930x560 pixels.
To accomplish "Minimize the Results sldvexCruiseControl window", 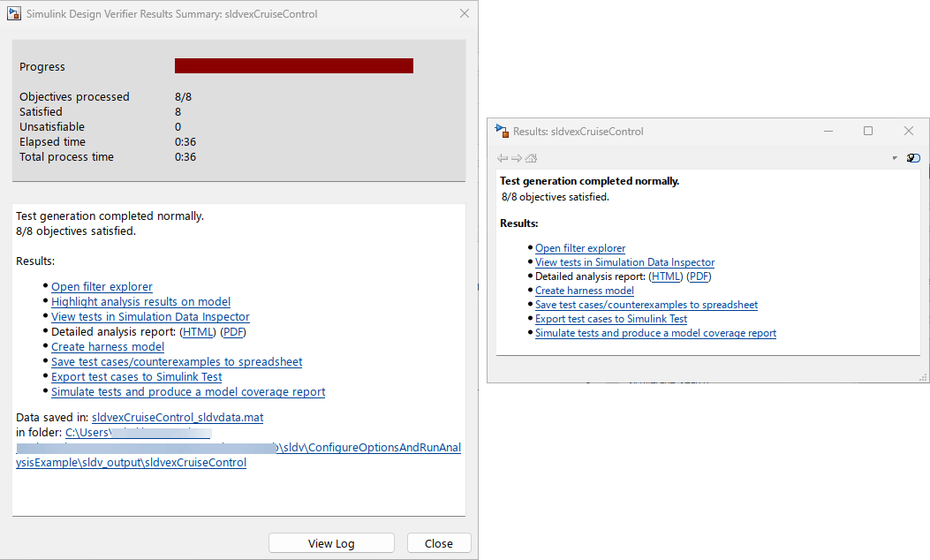I will tap(828, 131).
